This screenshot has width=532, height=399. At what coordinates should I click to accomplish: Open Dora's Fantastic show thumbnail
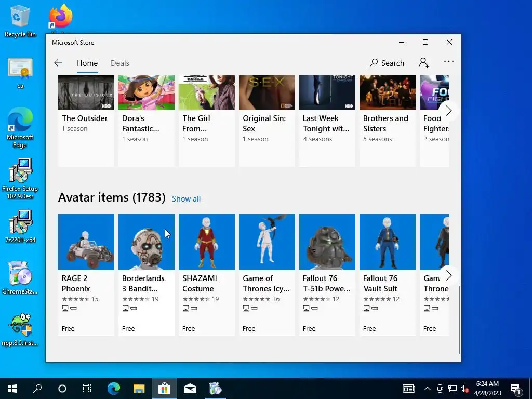click(x=146, y=92)
